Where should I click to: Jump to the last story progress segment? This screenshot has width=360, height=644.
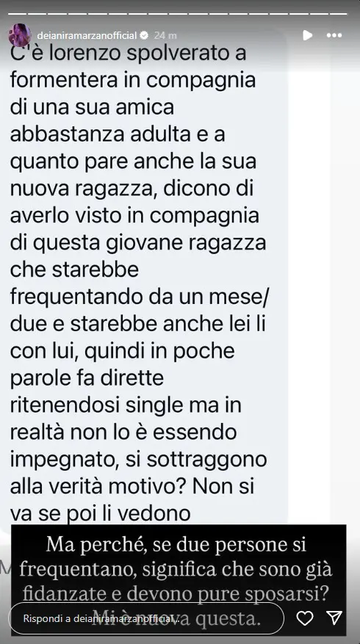(339, 14)
